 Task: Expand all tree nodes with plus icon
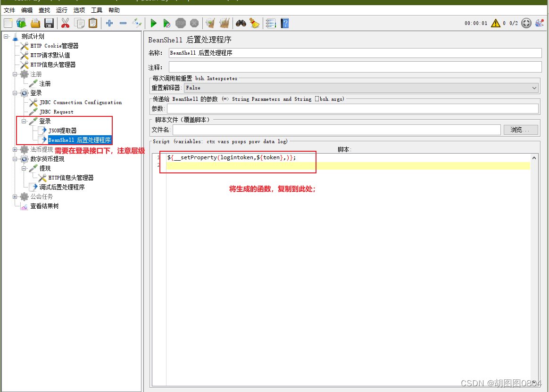pos(109,22)
